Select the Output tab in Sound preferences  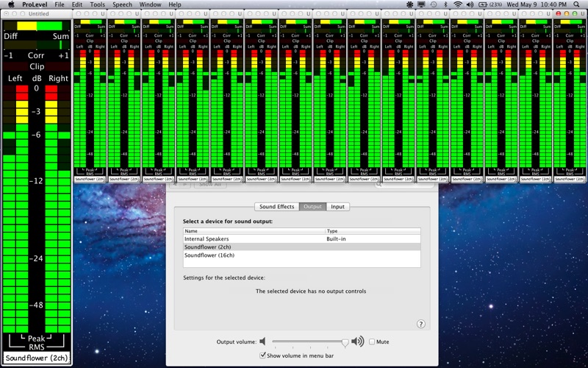[313, 207]
